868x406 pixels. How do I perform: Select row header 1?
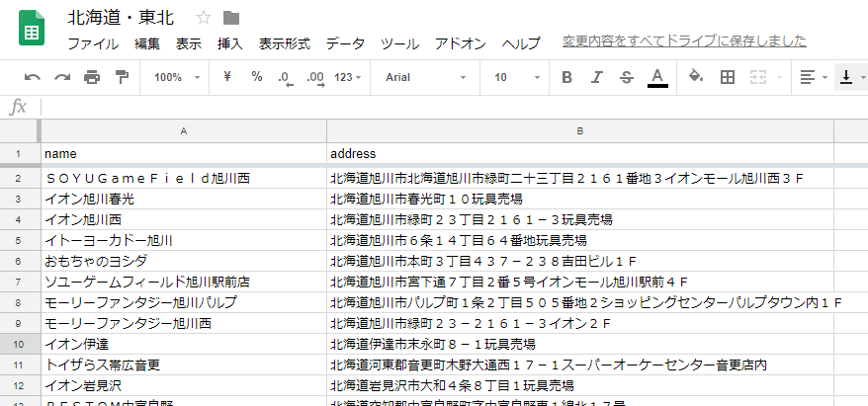[20, 154]
